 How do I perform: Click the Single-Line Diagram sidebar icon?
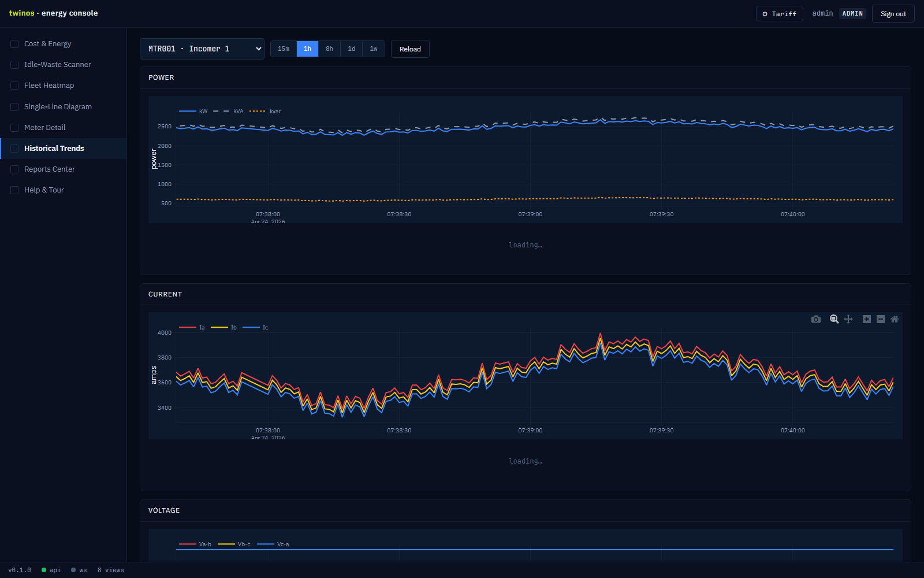14,107
